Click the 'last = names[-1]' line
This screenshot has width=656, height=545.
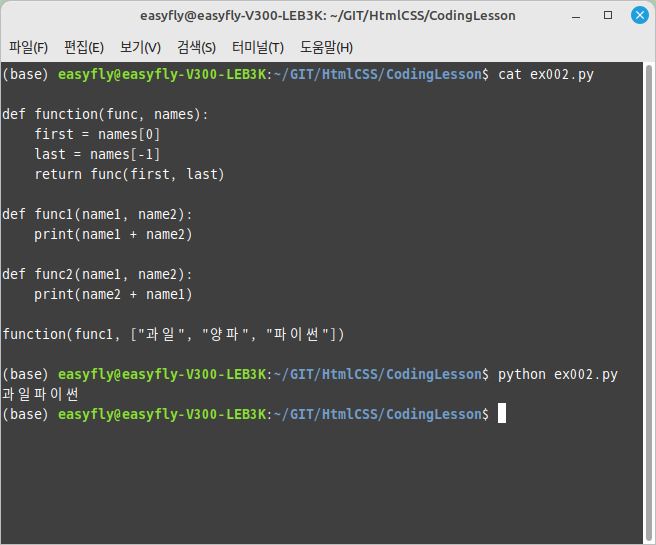(x=97, y=154)
